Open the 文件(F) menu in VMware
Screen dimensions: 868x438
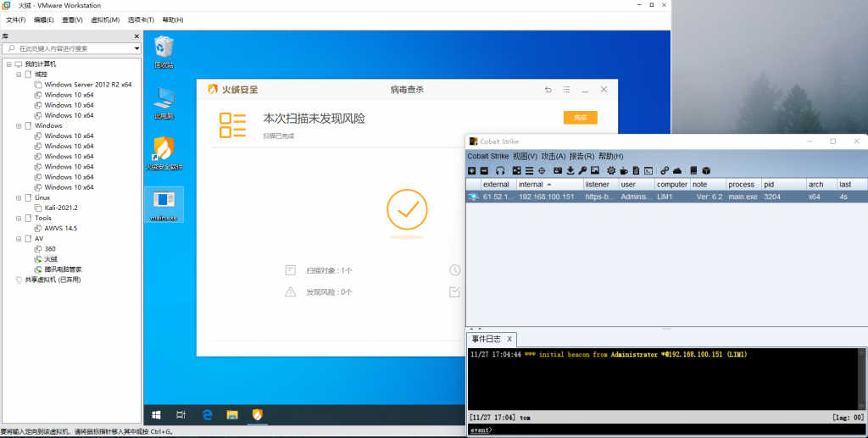[15, 20]
